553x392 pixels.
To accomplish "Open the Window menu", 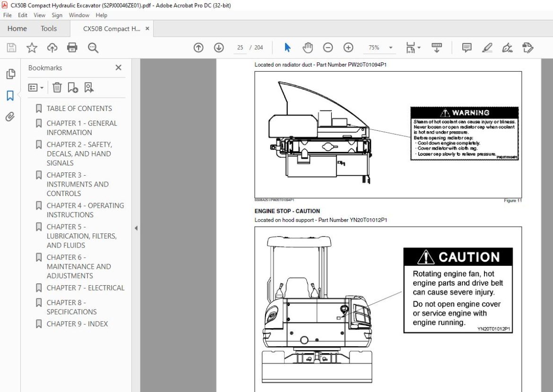I will [79, 15].
